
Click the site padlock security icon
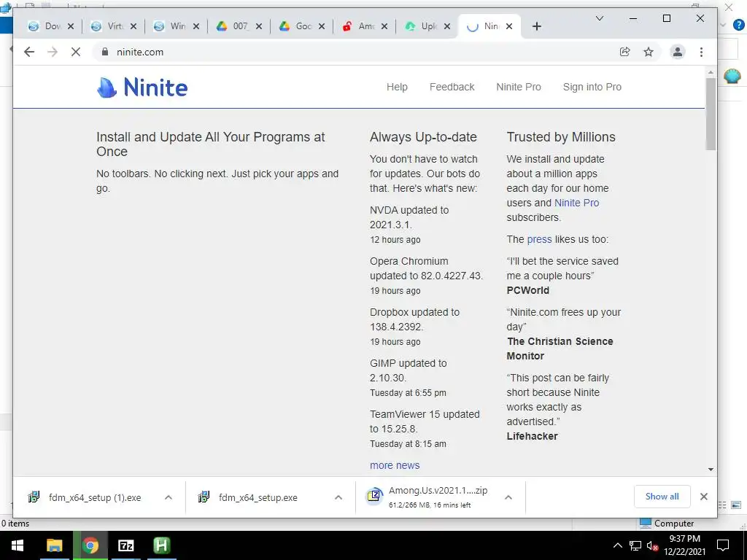(105, 52)
